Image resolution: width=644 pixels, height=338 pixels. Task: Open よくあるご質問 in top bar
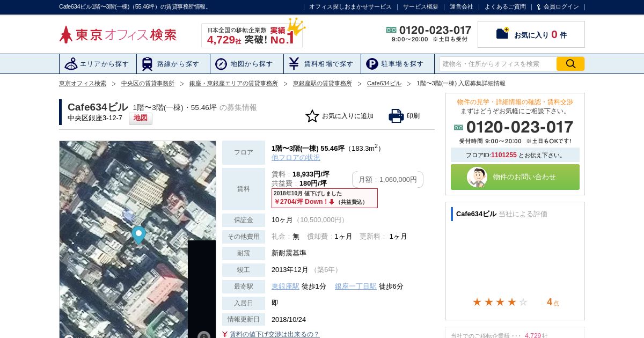pyautogui.click(x=505, y=7)
